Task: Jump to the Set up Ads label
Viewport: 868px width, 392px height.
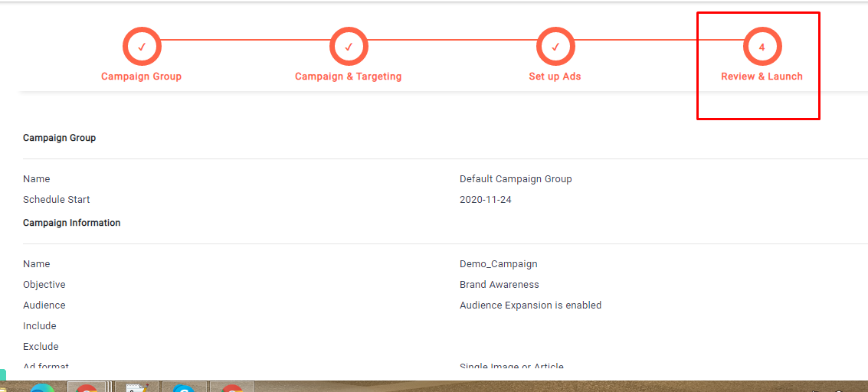Action: [555, 77]
